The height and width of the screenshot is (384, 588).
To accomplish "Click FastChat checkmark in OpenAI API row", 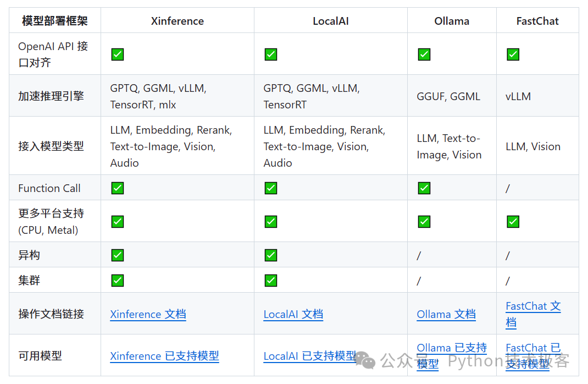I will click(x=513, y=54).
